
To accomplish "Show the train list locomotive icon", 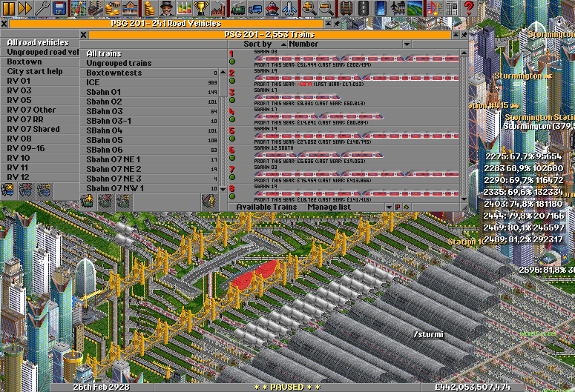I will 237,8.
